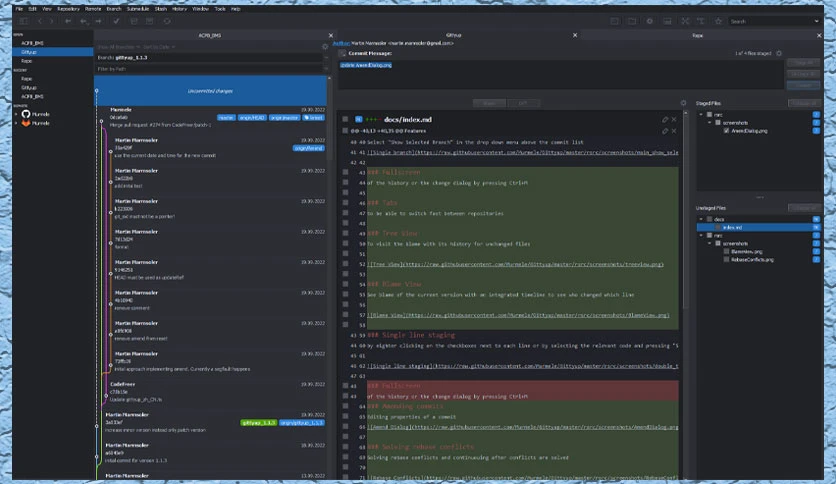The height and width of the screenshot is (484, 836).
Task: Click the star commit icon in toolbar
Action: coord(718,21)
